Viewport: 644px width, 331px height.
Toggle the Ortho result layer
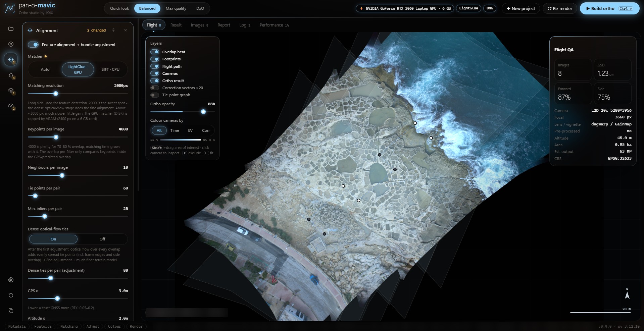coord(155,80)
